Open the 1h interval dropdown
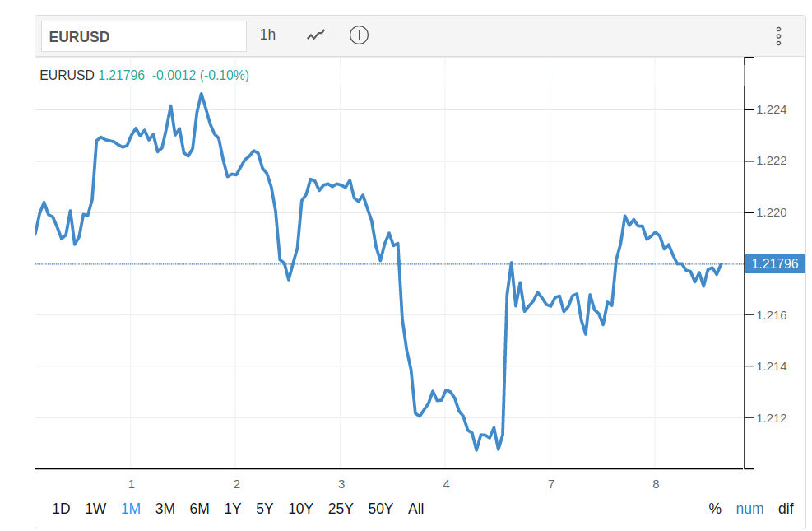The width and height of the screenshot is (812, 531). point(267,35)
